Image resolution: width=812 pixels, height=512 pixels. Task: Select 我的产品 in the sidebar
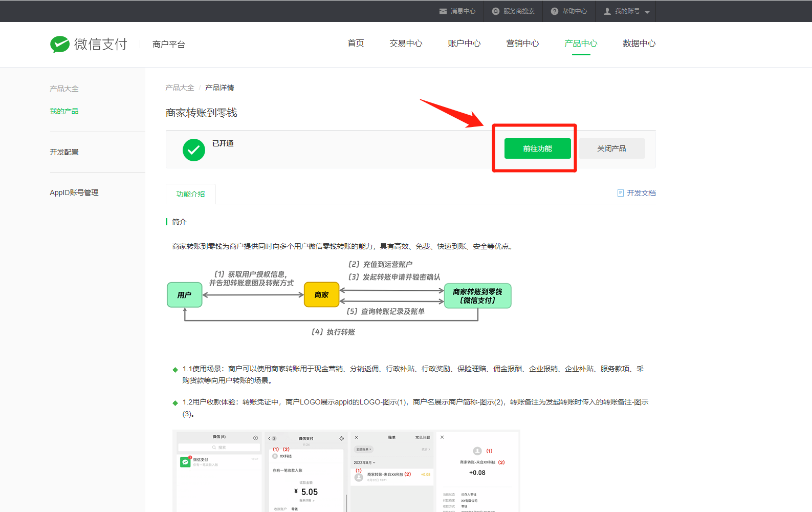tap(64, 111)
